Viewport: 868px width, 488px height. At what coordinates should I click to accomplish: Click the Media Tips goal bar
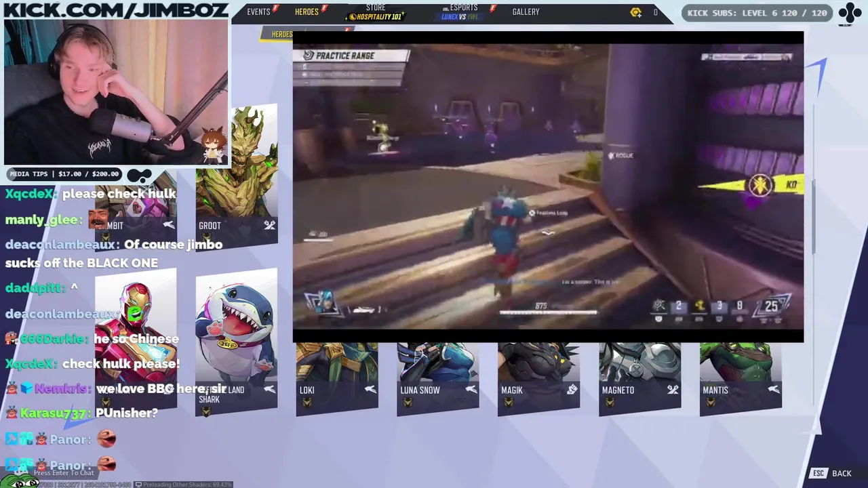(64, 174)
